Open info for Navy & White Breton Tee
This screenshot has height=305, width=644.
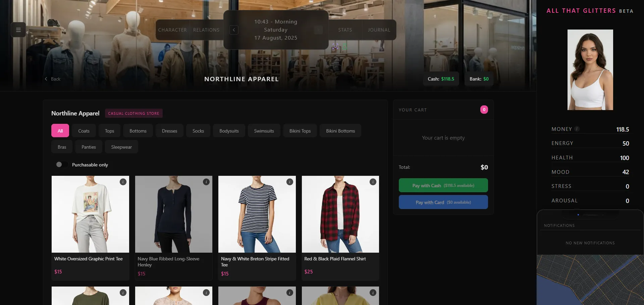point(290,182)
